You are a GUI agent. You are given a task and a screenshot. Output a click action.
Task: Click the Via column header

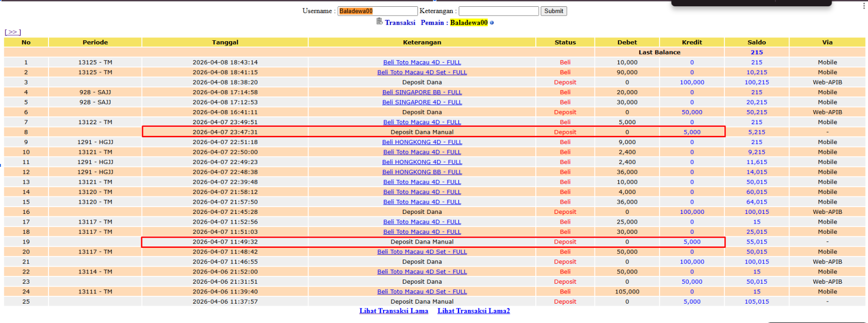click(x=827, y=42)
